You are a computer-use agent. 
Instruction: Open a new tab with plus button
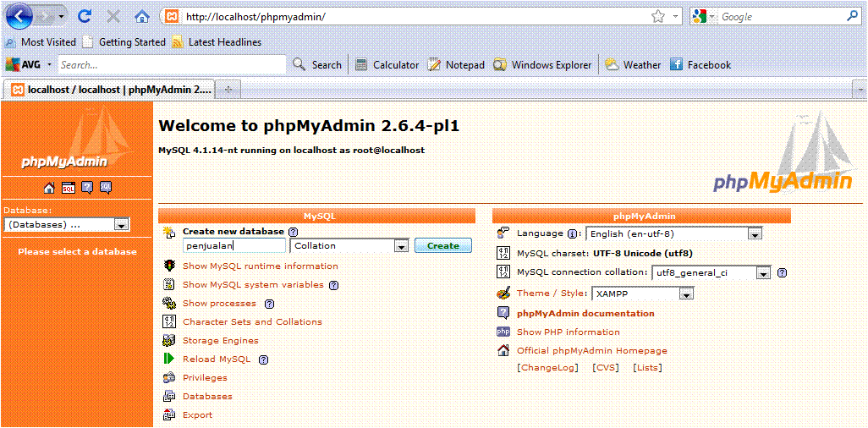pos(228,90)
